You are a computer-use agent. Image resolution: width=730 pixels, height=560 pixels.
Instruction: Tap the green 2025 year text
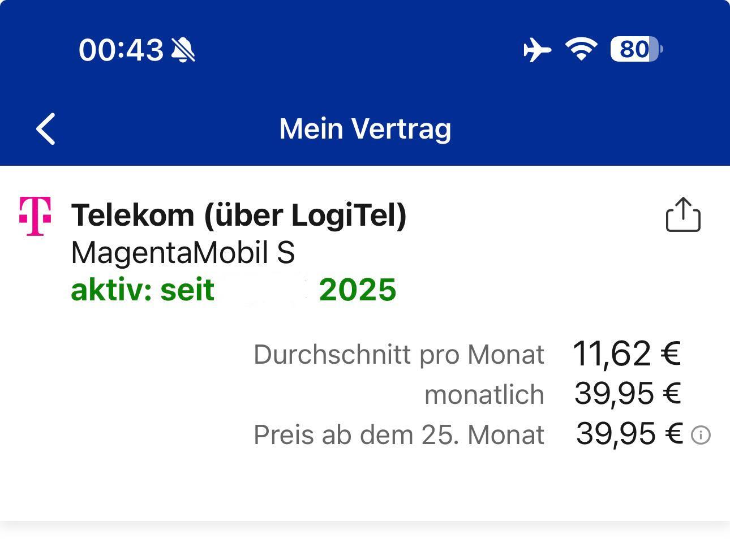(x=358, y=290)
